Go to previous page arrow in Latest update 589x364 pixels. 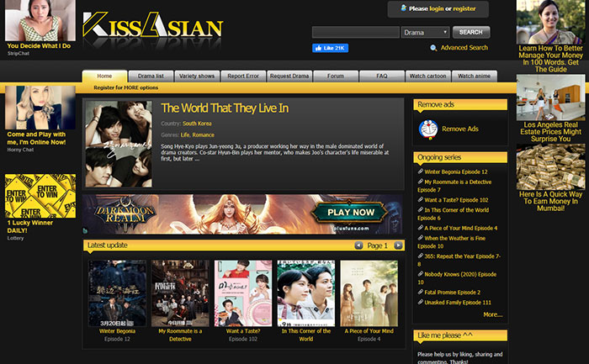[359, 245]
